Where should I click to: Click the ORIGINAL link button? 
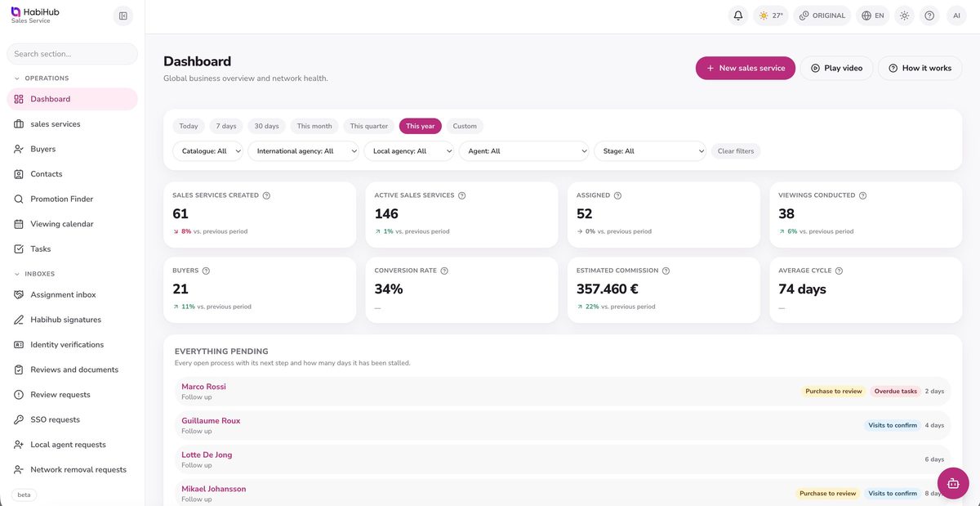pyautogui.click(x=822, y=16)
